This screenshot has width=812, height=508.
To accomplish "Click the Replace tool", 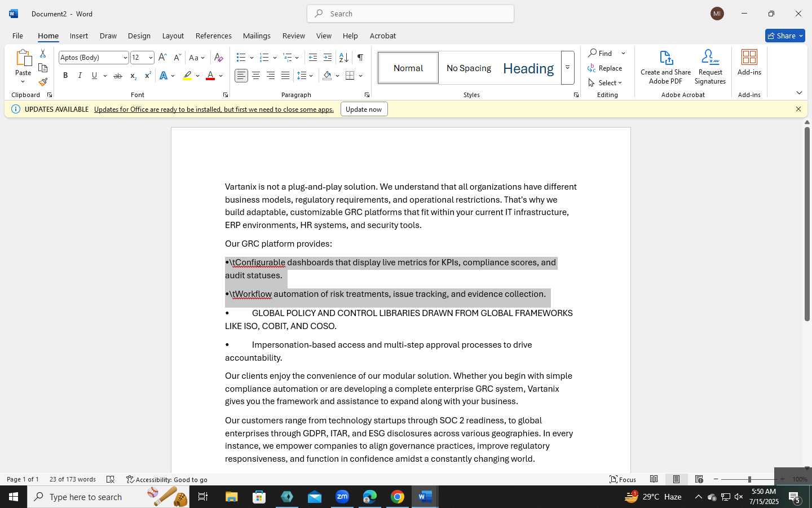I will coord(605,68).
